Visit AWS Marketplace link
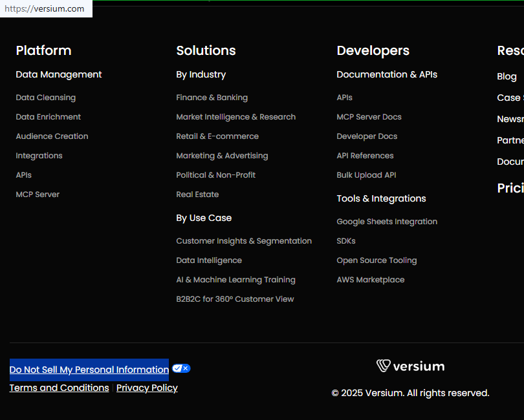Viewport: 524px width, 420px height. point(370,280)
